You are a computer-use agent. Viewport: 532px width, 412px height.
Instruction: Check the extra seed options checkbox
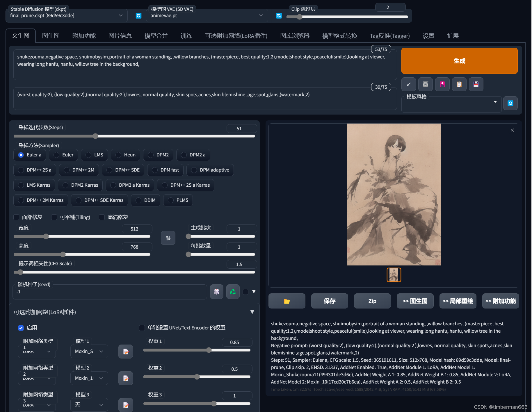point(245,292)
